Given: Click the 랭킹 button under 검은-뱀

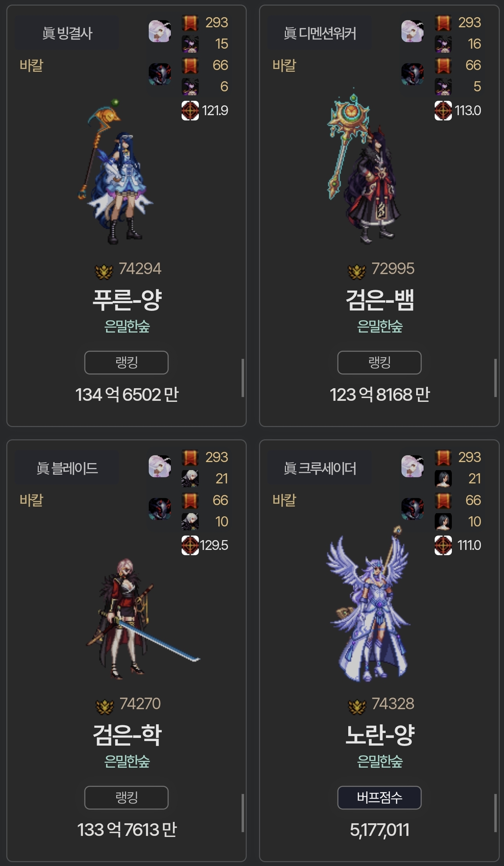Looking at the screenshot, I should [379, 362].
